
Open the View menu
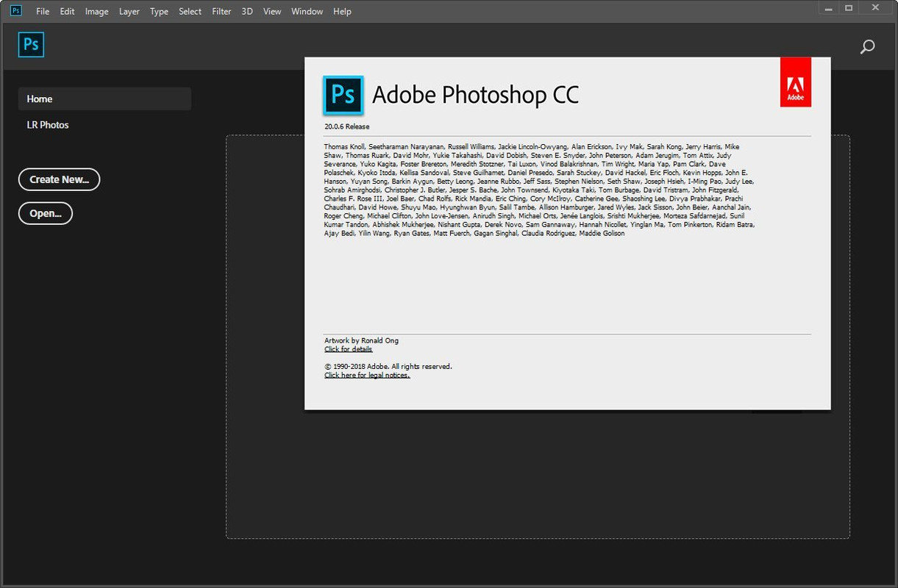pyautogui.click(x=272, y=12)
